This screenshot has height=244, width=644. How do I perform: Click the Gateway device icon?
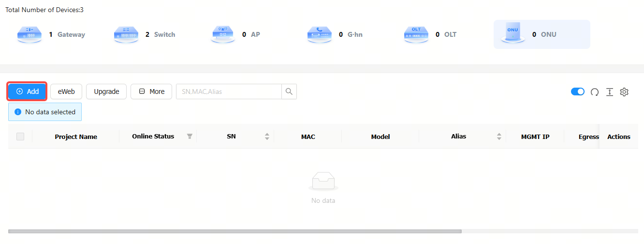29,35
